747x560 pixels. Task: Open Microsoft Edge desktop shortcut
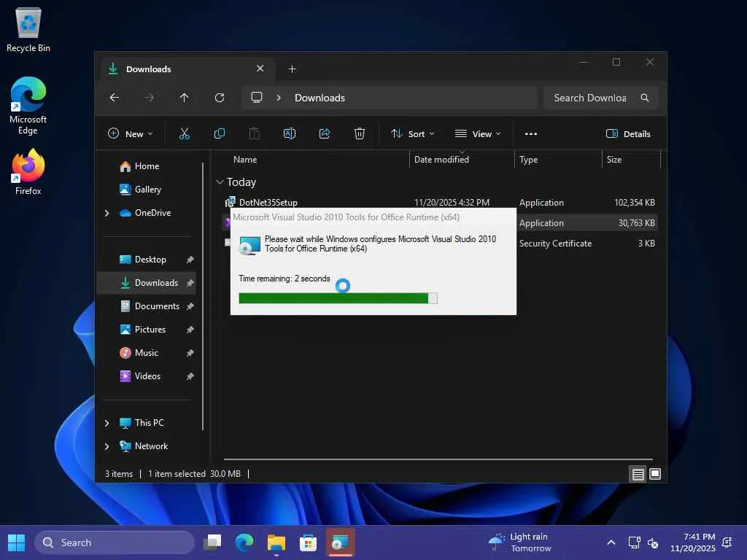(28, 106)
